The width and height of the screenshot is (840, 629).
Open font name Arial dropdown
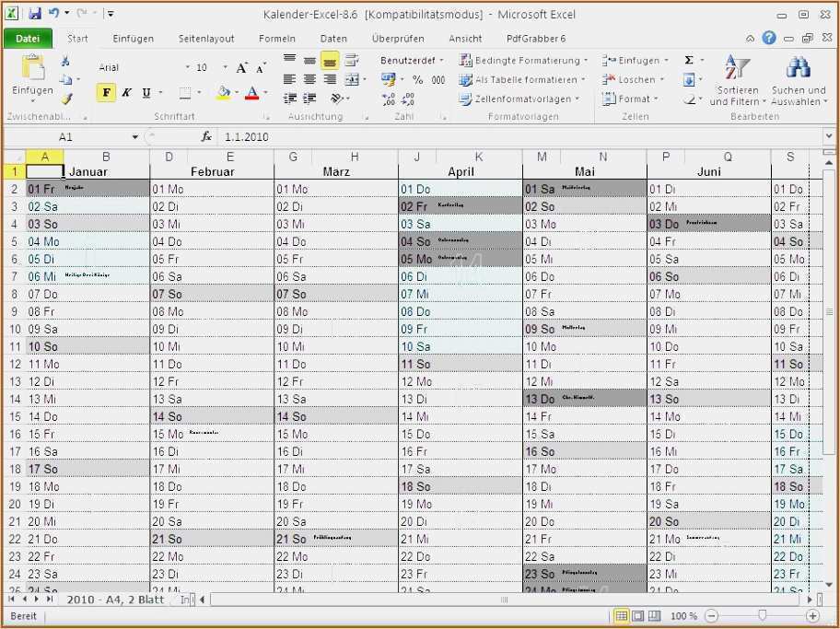tap(188, 67)
